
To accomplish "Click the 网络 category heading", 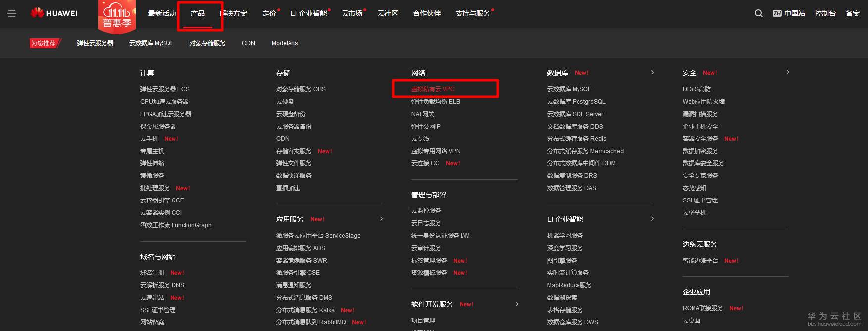I will pos(418,73).
